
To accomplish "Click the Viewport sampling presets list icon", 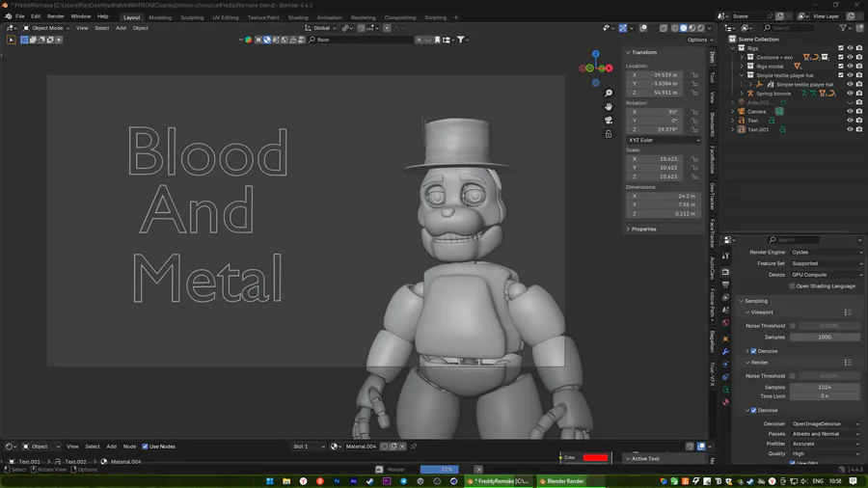I will (x=848, y=312).
